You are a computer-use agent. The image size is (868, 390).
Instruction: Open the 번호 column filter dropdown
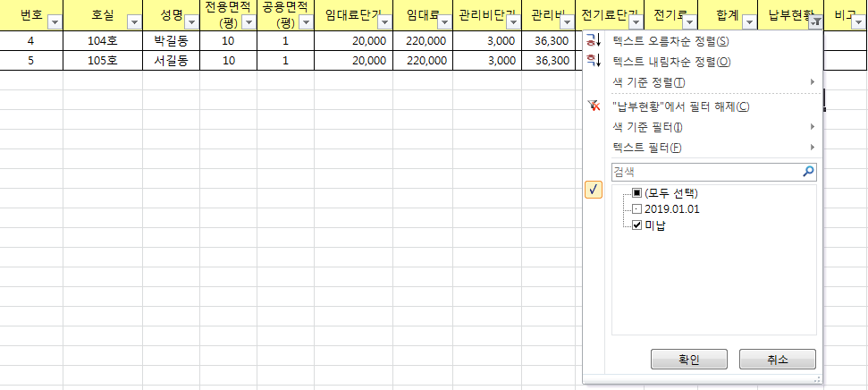point(55,22)
